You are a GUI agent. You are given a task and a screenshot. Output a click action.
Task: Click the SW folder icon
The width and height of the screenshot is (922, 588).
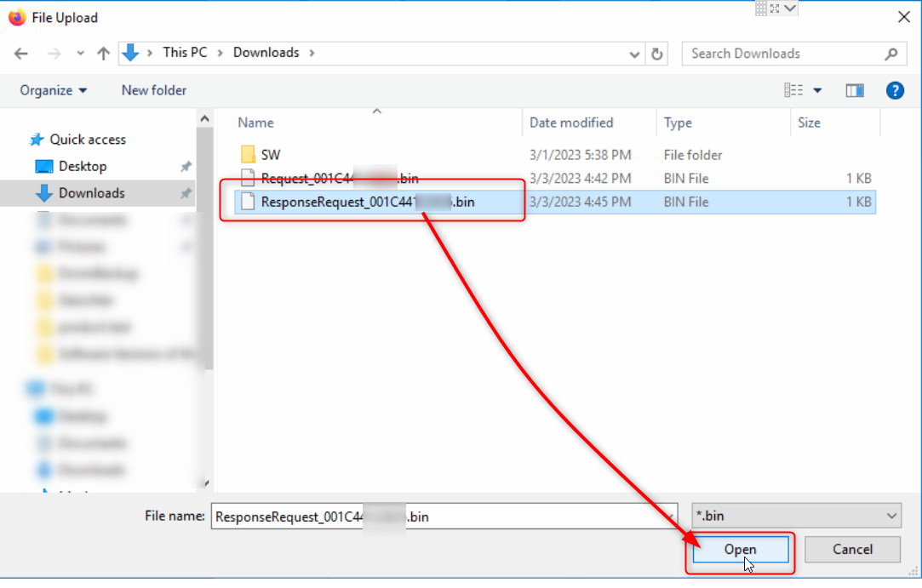(248, 155)
